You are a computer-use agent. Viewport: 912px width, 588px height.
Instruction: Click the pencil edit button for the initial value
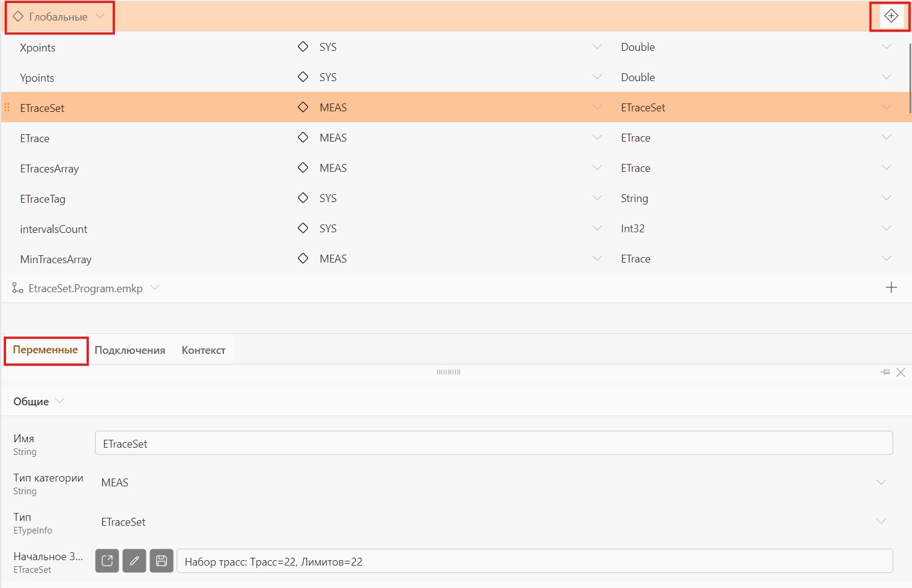[x=134, y=561]
